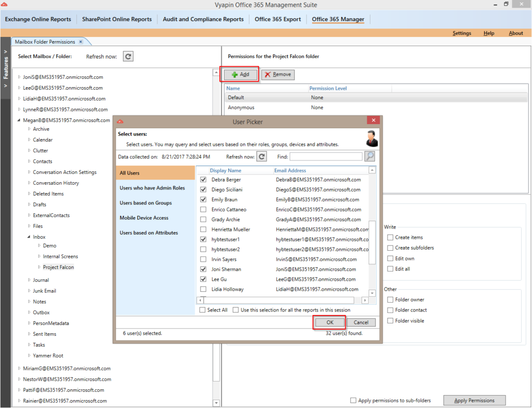Screen dimensions: 532x408
Task: Uncheck Lee Gu
Action: click(x=203, y=279)
